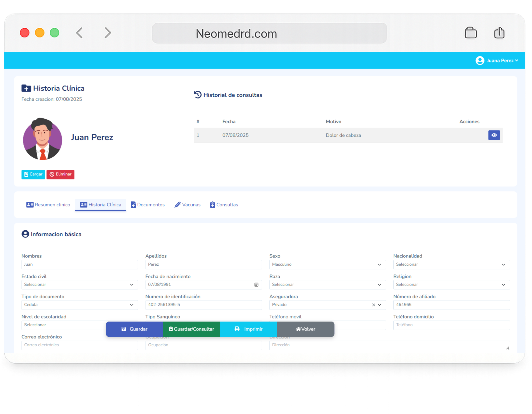This screenshot has height=414, width=532.
Task: Expand the Estado civil dropdown
Action: pyautogui.click(x=79, y=285)
